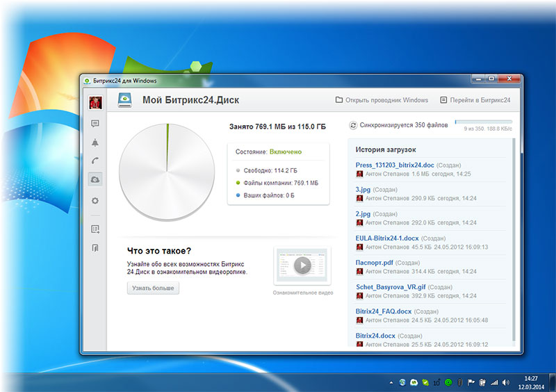This screenshot has width=556, height=392.
Task: Open Bitrix24_FAQ.docx file link
Action: tap(384, 311)
